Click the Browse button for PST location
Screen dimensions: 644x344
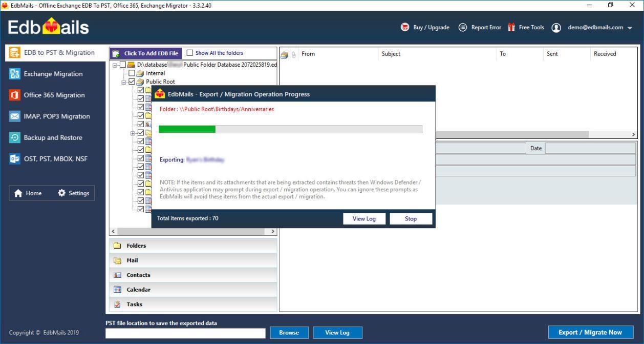(289, 333)
